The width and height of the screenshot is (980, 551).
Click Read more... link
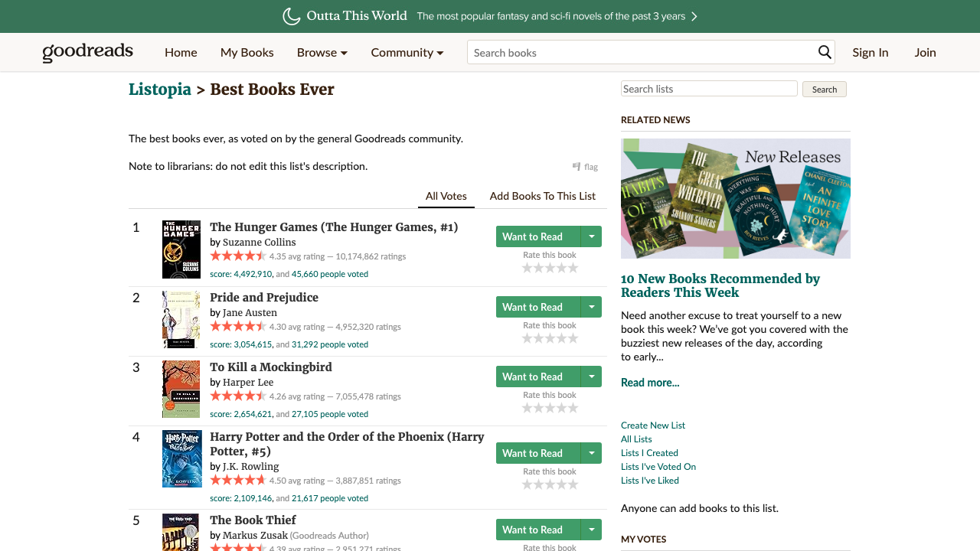coord(650,383)
